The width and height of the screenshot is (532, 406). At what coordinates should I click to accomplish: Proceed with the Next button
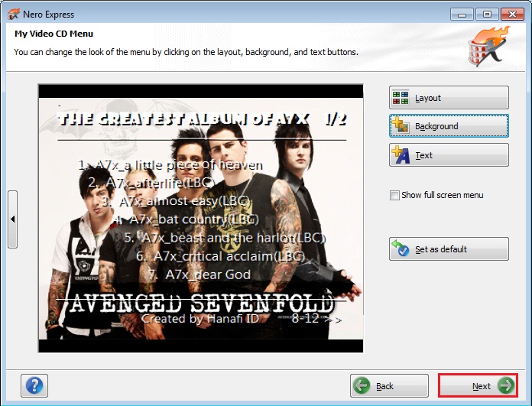tap(478, 385)
